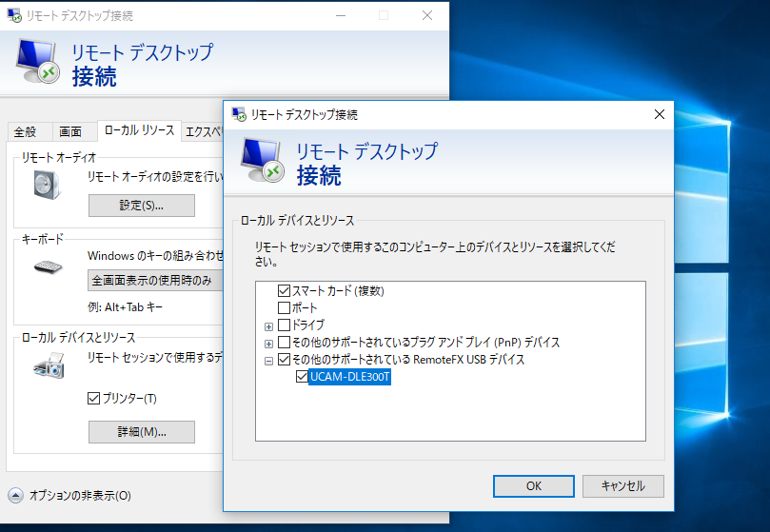Check the スマート カード (複数) checkbox
Screen dimensions: 770x532
[x=284, y=291]
